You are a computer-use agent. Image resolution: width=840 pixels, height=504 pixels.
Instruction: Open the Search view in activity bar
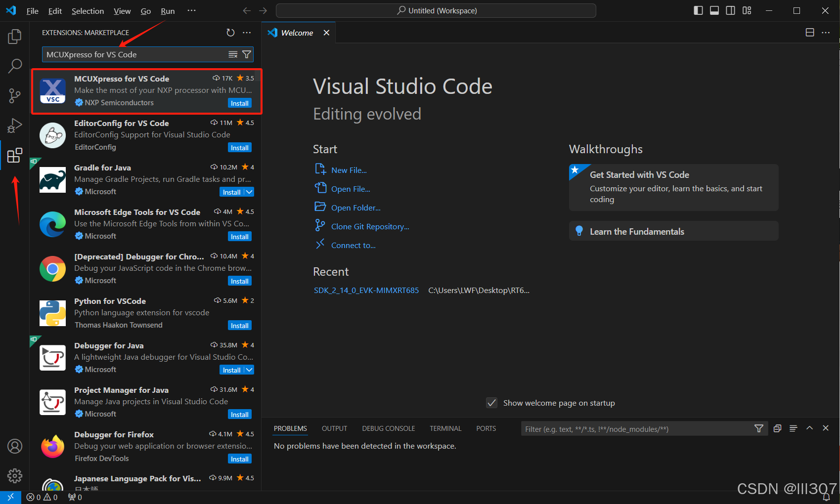point(15,66)
